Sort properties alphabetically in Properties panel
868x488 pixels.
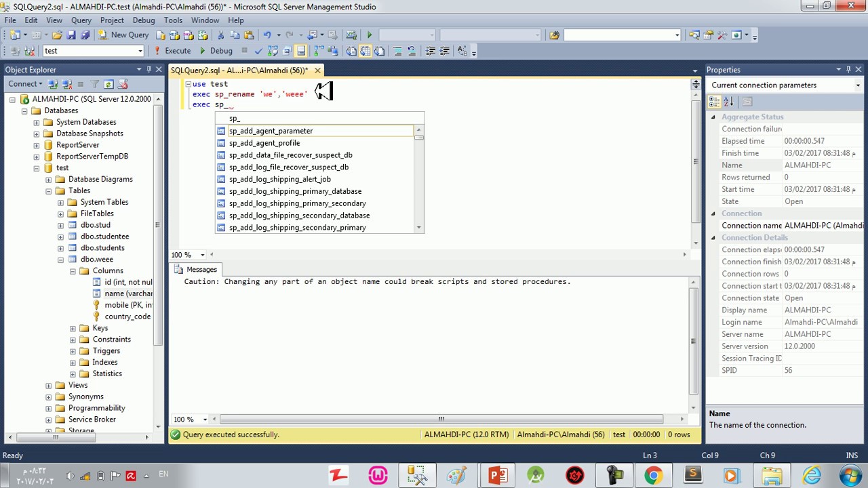coord(728,102)
